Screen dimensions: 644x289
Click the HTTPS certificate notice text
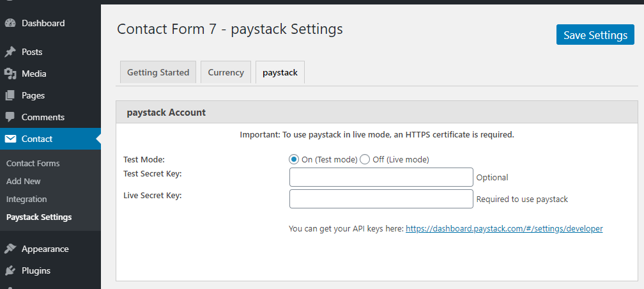[377, 135]
